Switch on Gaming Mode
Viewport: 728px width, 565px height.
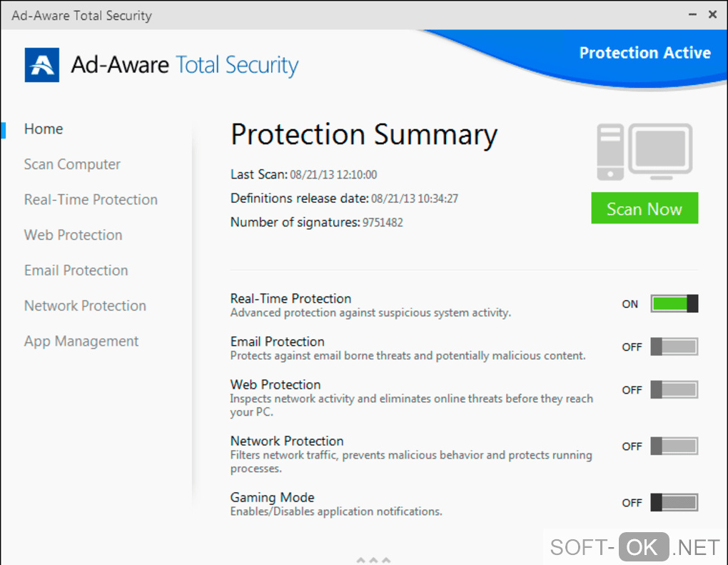(x=674, y=503)
